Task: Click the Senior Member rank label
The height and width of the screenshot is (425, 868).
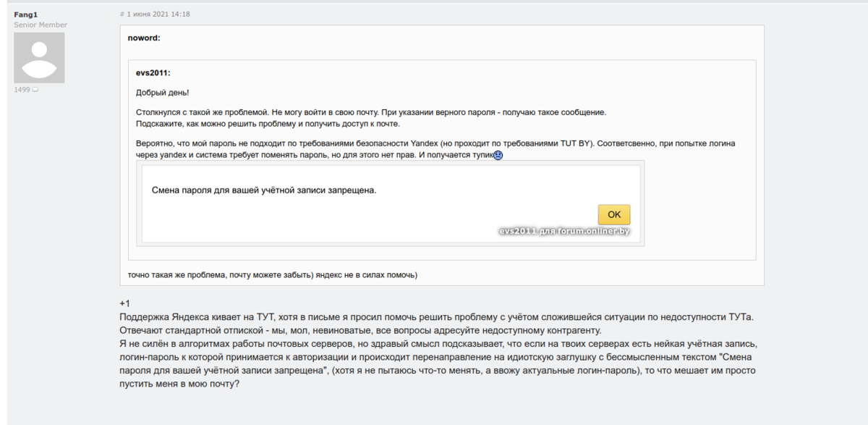Action: pyautogui.click(x=41, y=25)
